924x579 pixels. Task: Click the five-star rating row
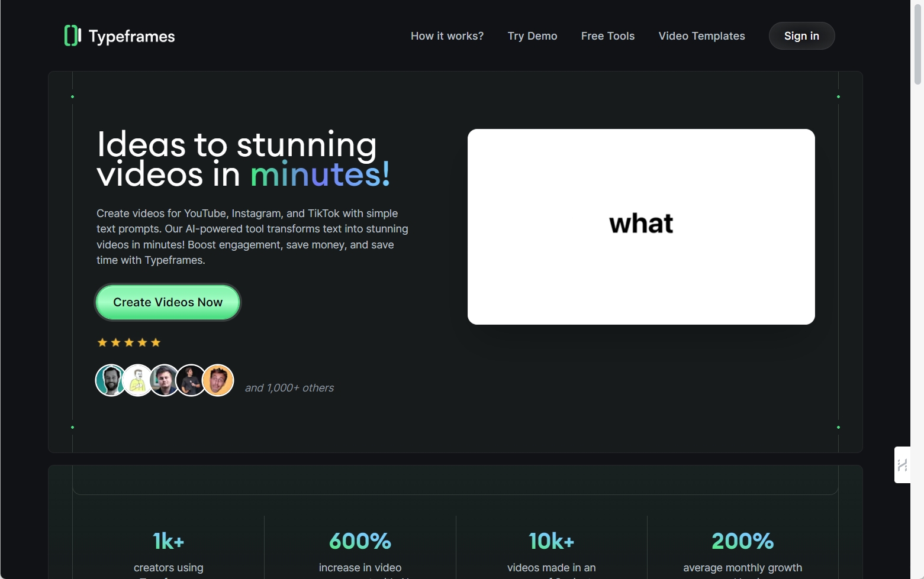129,342
